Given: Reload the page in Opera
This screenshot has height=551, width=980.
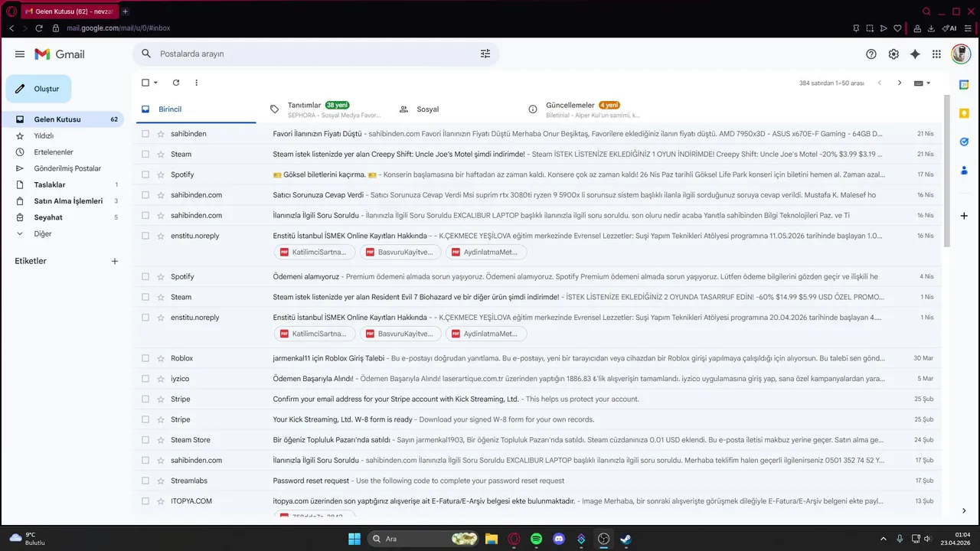Looking at the screenshot, I should (39, 28).
